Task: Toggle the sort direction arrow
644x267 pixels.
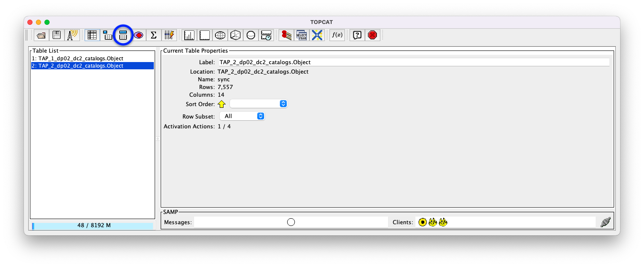Action: click(x=221, y=104)
